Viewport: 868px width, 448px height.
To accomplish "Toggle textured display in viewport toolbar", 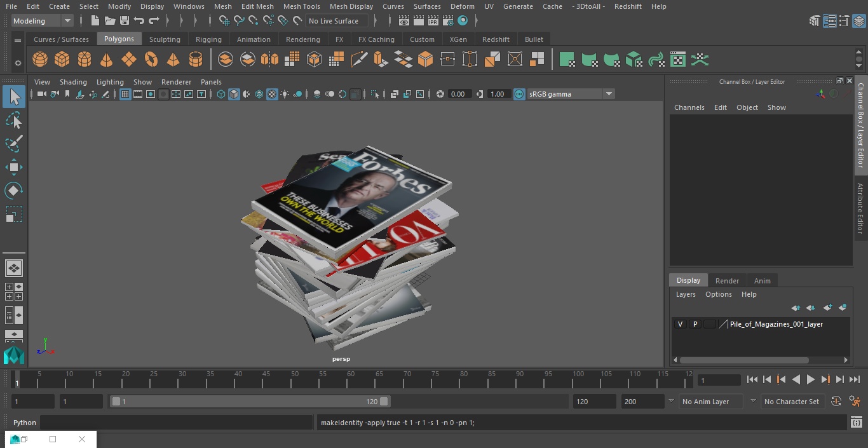I will pyautogui.click(x=272, y=94).
